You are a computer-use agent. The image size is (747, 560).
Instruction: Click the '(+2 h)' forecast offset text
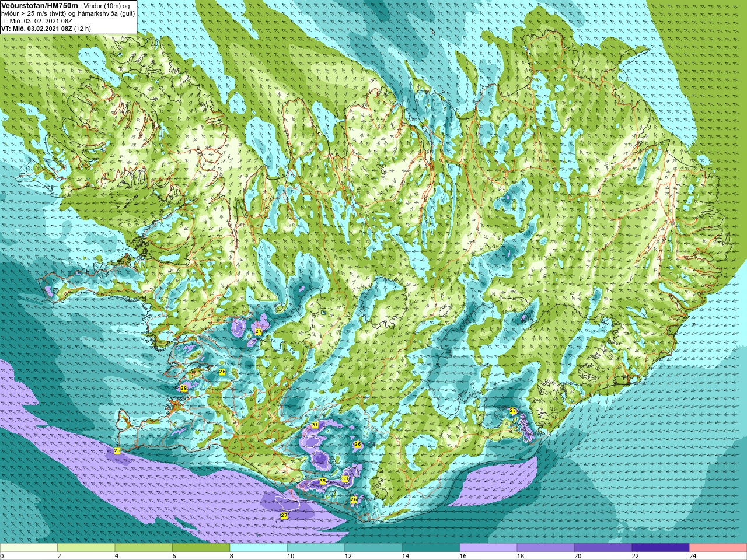point(83,29)
